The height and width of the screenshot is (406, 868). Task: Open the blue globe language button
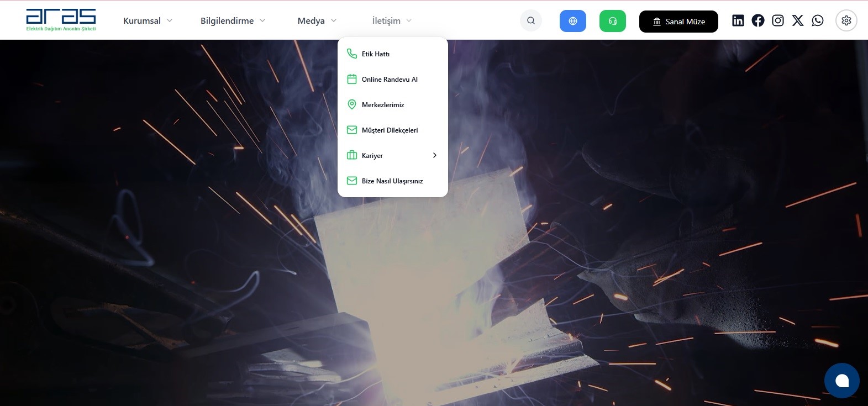(572, 21)
